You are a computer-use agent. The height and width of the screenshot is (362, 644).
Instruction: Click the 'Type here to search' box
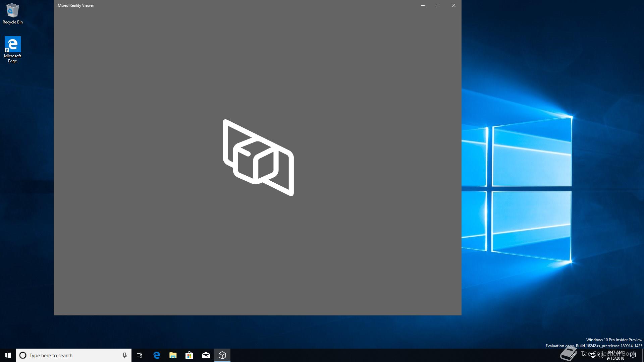(74, 355)
